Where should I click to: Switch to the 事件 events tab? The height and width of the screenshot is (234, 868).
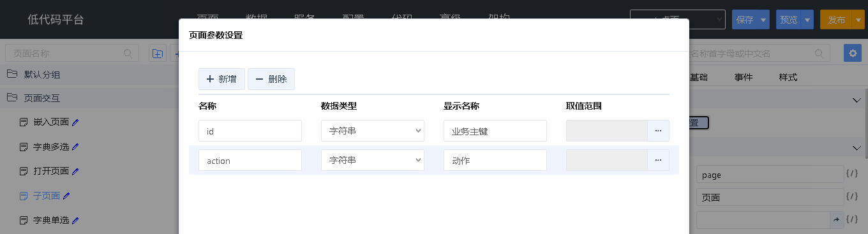(744, 78)
